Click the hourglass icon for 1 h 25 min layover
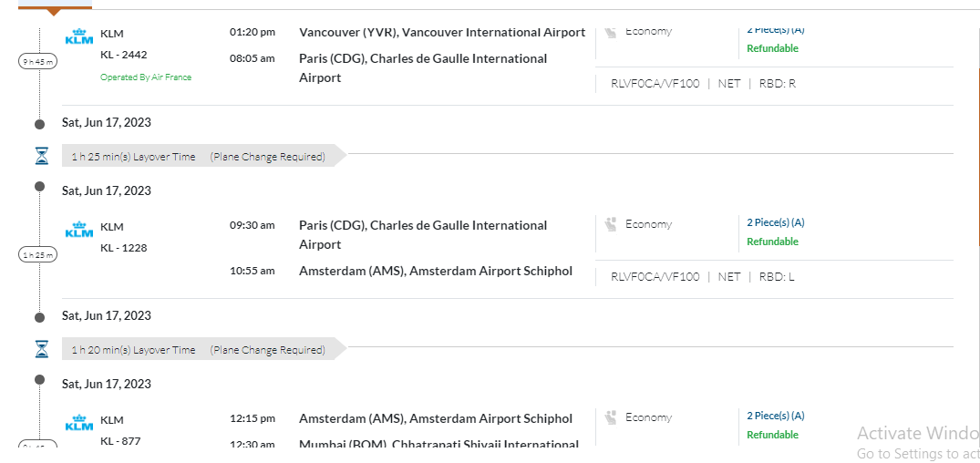The width and height of the screenshot is (980, 463). pyautogui.click(x=41, y=156)
